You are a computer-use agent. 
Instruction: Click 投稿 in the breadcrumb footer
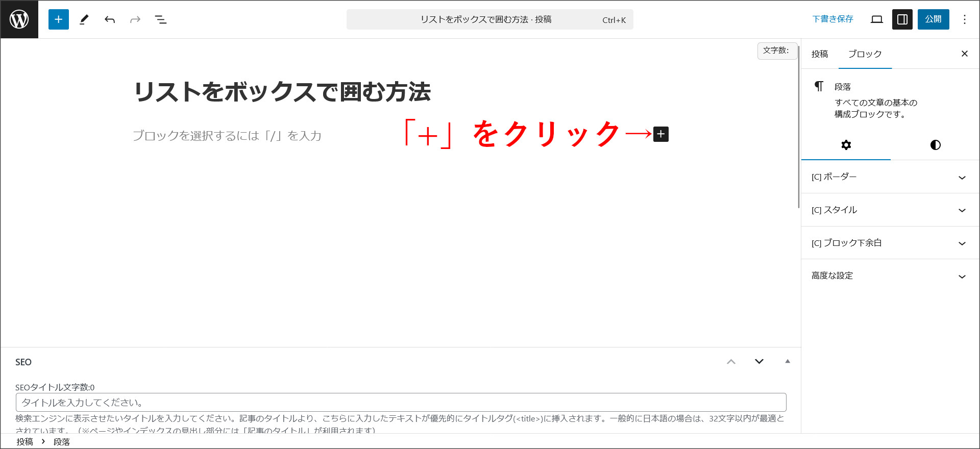[x=24, y=442]
